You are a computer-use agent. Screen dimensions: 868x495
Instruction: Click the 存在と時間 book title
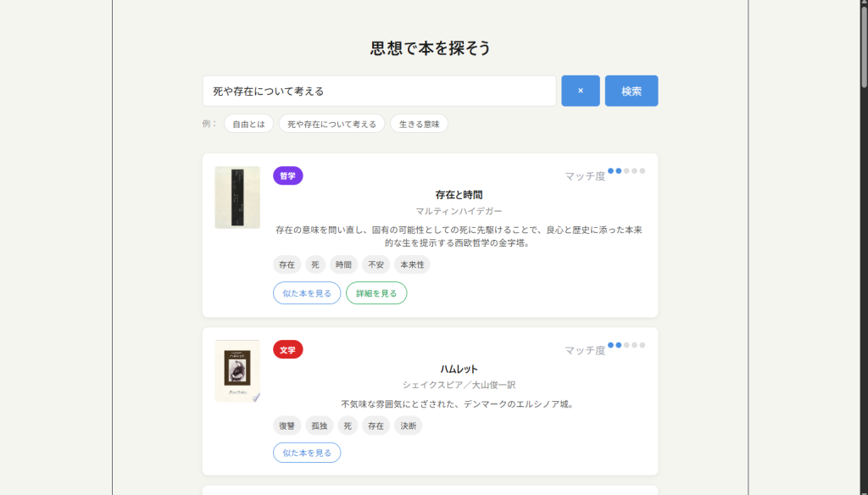pyautogui.click(x=459, y=195)
